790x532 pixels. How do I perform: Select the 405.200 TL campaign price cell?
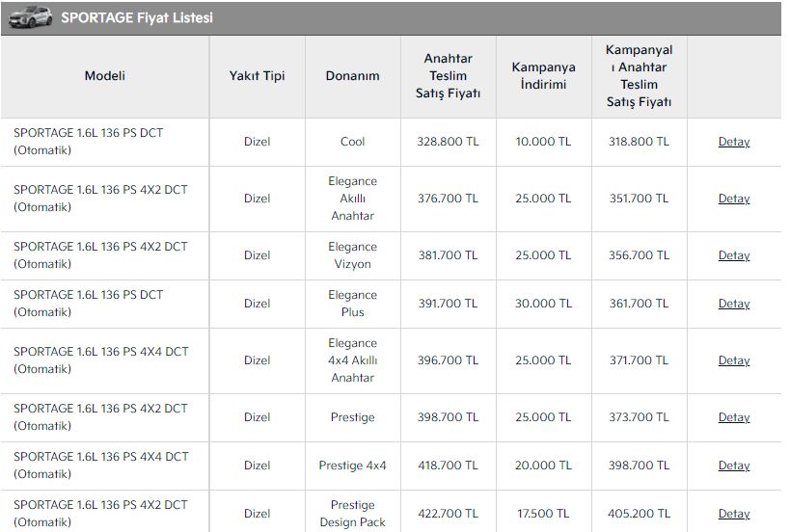(639, 514)
